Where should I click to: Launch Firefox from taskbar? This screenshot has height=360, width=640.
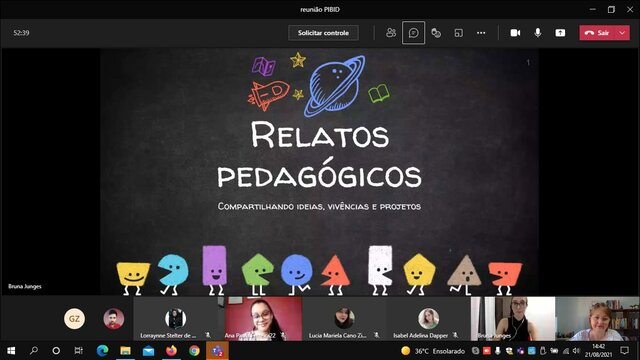(x=171, y=351)
